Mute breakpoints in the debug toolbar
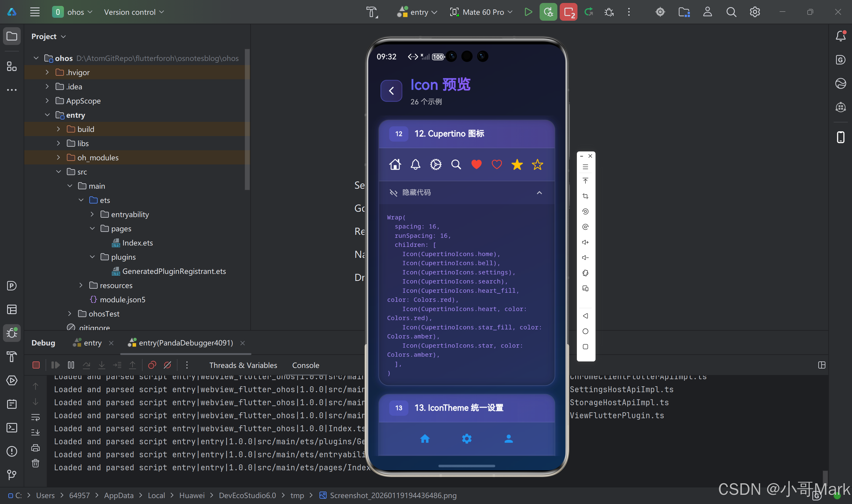The height and width of the screenshot is (504, 852). point(167,365)
